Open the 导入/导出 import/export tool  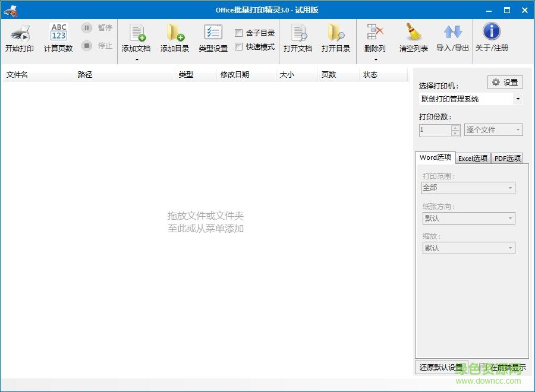pos(452,37)
